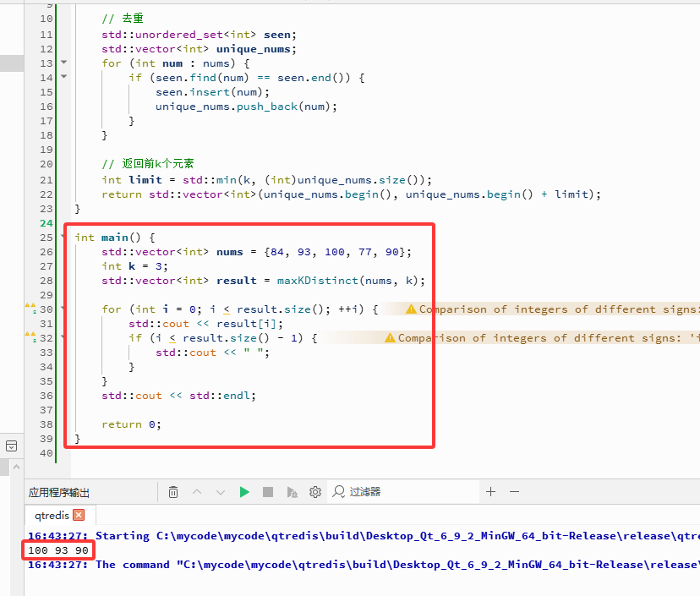Click the sidebar toggle icon at left edge
The image size is (700, 596).
tap(12, 446)
